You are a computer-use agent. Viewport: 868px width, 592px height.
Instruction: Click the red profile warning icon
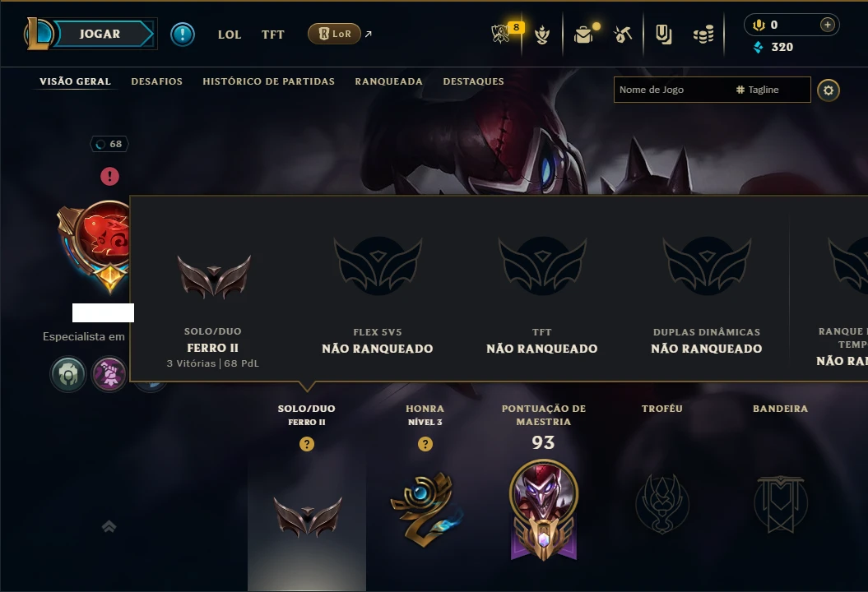click(x=109, y=177)
